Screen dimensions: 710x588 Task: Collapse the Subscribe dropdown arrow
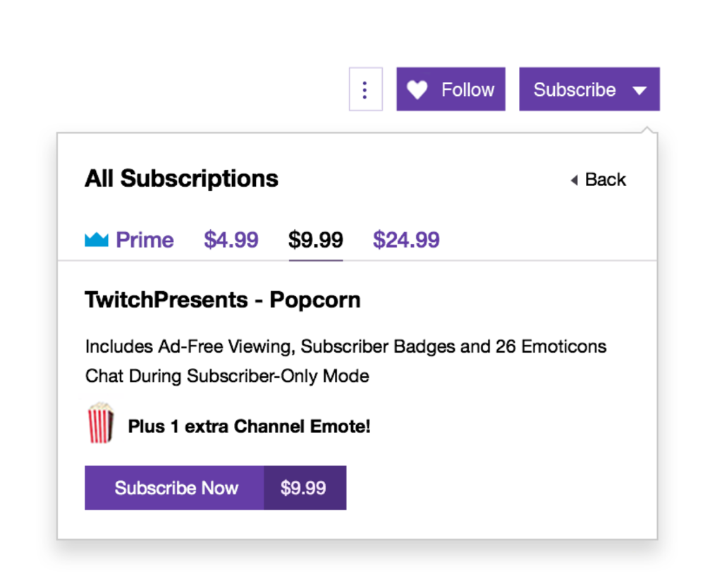(x=639, y=90)
